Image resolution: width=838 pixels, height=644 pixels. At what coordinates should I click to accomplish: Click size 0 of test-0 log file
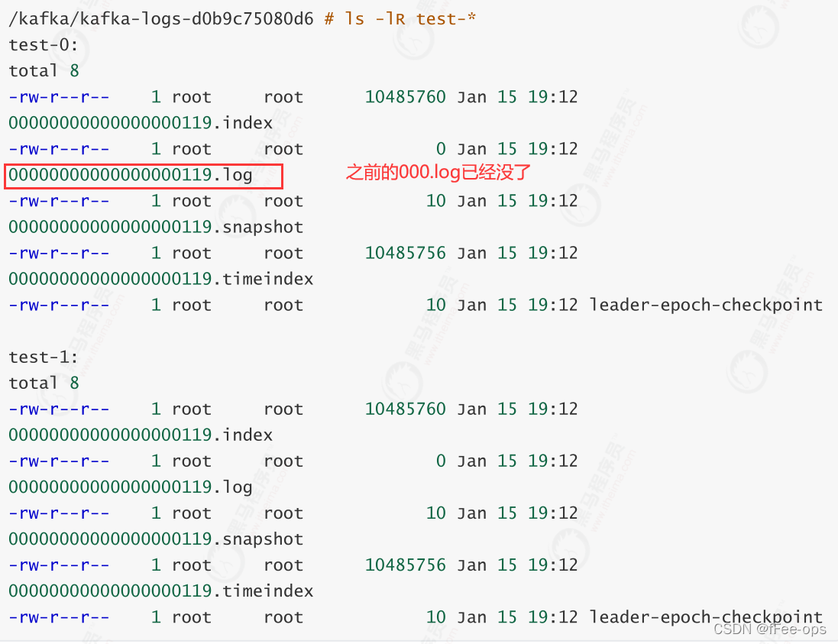(440, 148)
